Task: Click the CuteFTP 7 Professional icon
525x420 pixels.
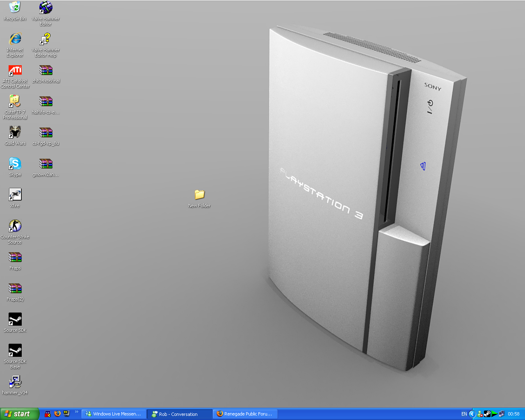Action: [x=15, y=101]
